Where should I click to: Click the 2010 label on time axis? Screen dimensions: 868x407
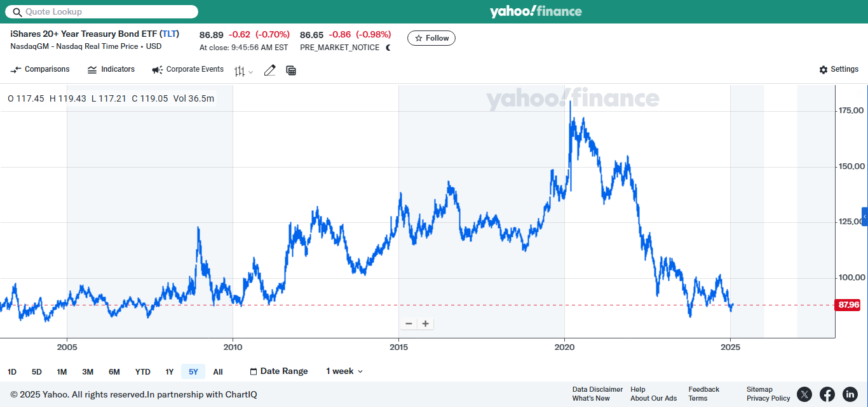[x=233, y=347]
